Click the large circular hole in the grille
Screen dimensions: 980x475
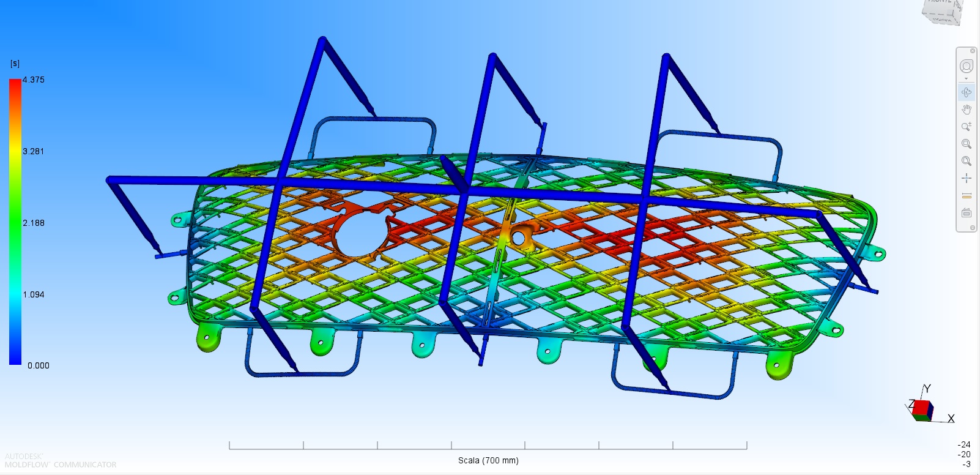coord(363,234)
